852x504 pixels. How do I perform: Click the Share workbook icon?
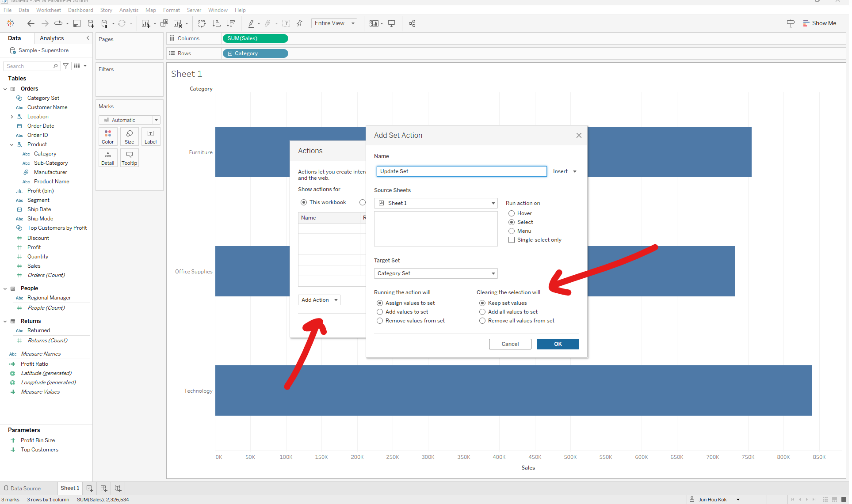pos(412,23)
